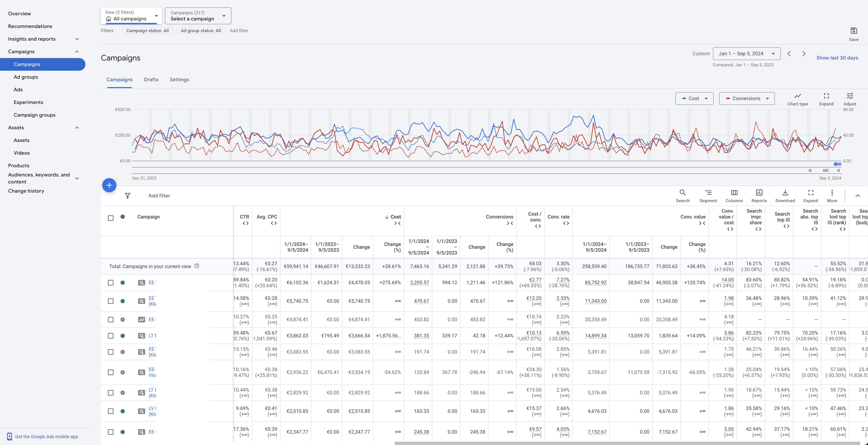The height and width of the screenshot is (445, 868).
Task: Check the EE-Vita campaign row (€2,936.22)
Action: 111,372
